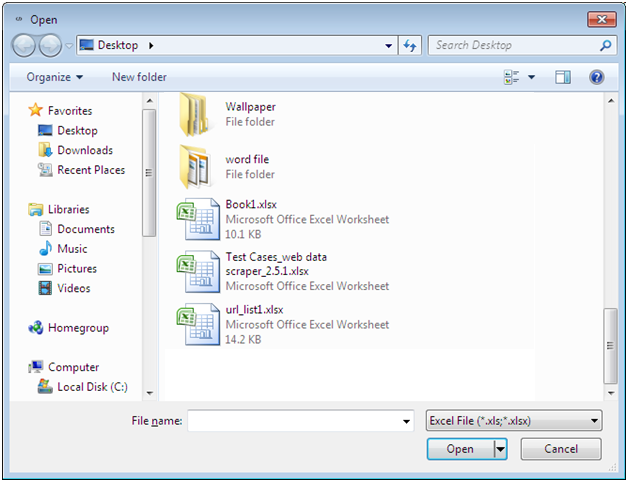
Task: Open Music library in sidebar
Action: [72, 249]
